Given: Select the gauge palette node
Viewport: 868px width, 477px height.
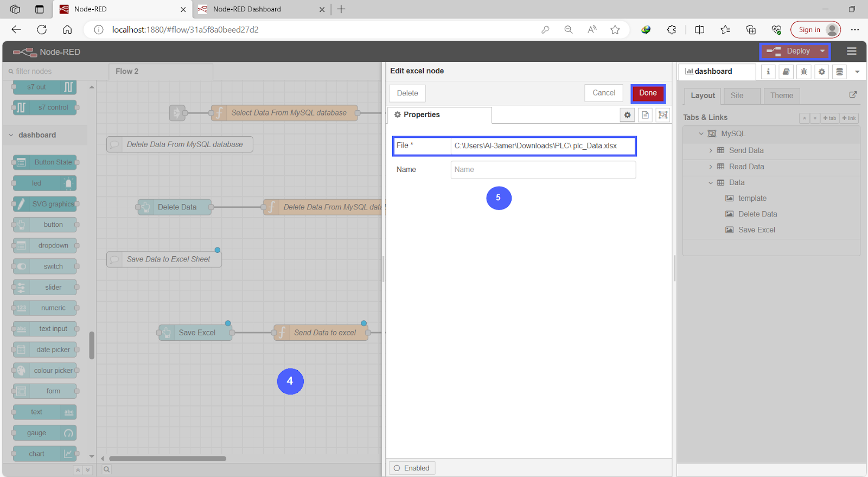Looking at the screenshot, I should click(44, 433).
